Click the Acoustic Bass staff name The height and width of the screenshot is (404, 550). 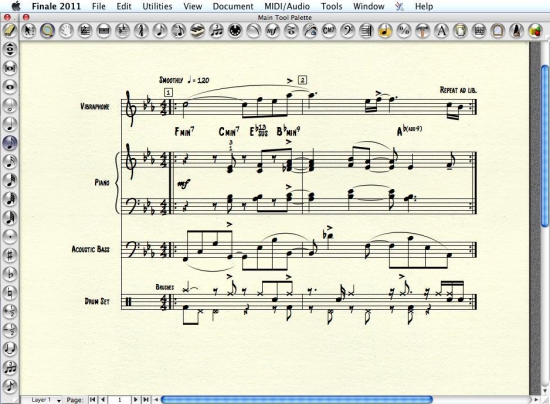point(90,249)
